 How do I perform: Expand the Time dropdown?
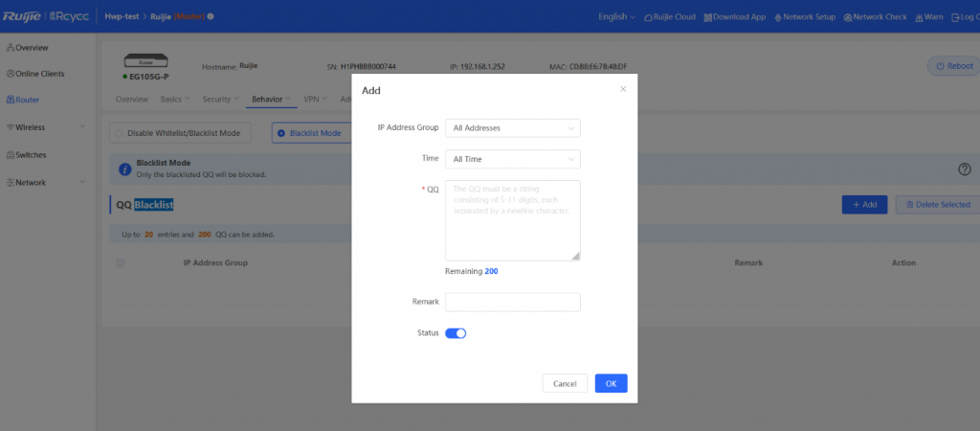pos(512,159)
